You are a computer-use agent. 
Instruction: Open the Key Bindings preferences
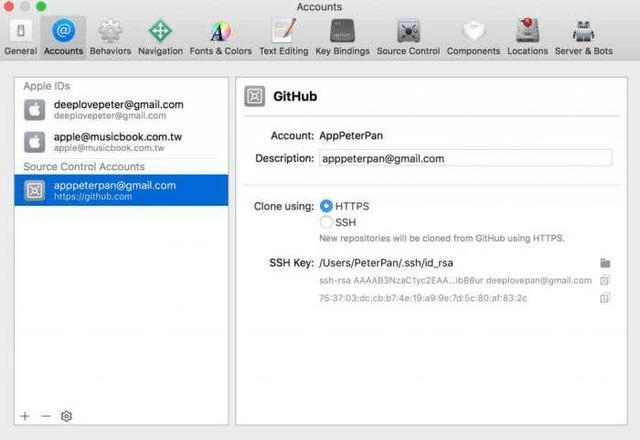[342, 38]
